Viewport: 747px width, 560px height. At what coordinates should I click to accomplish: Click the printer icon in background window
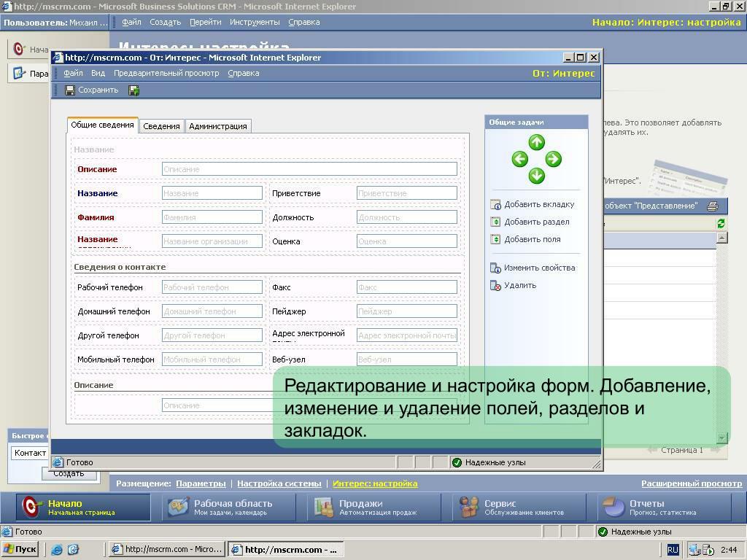pos(713,206)
